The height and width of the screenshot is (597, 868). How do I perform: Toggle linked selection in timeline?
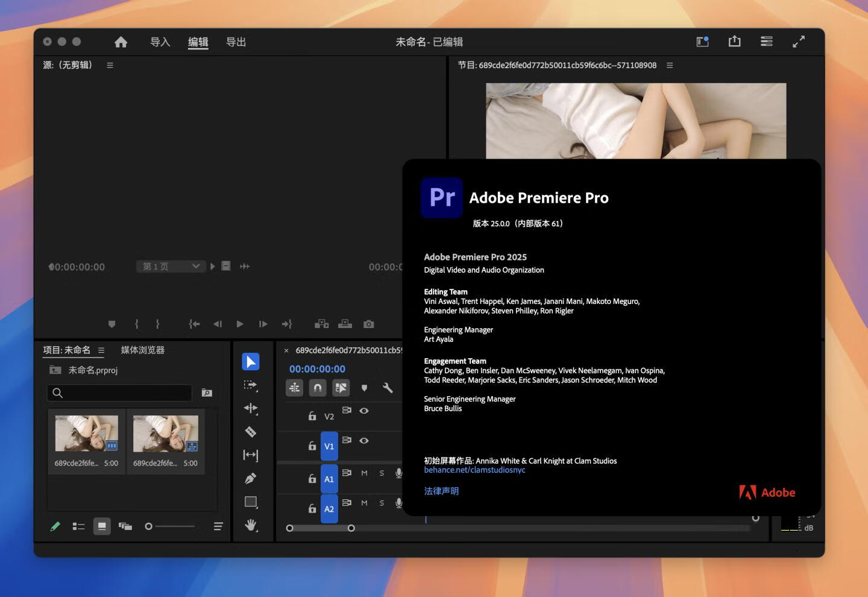click(341, 388)
